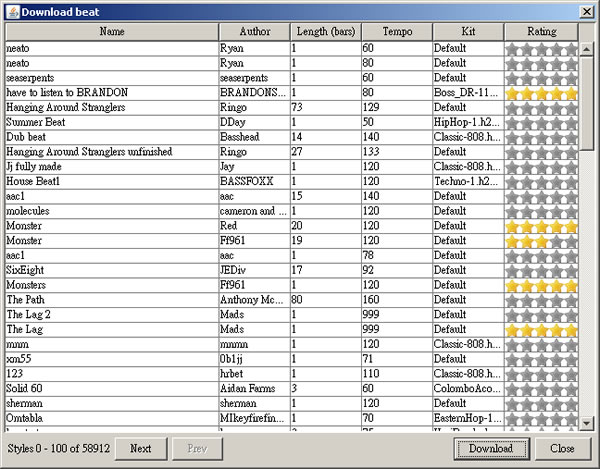Sort table by Kit column header

[x=468, y=32]
